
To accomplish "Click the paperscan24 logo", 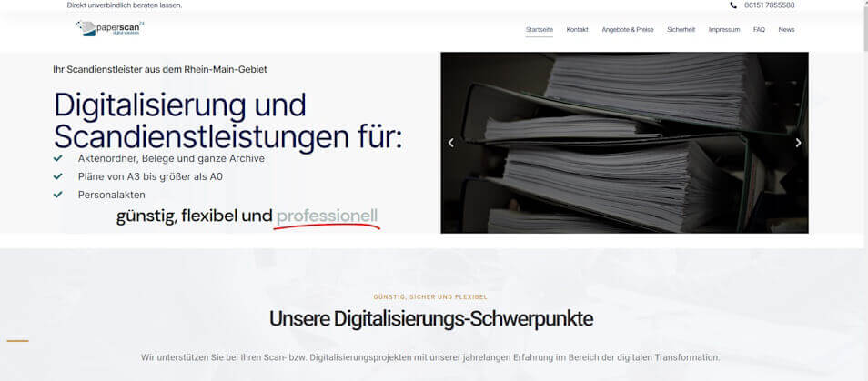I will click(110, 28).
